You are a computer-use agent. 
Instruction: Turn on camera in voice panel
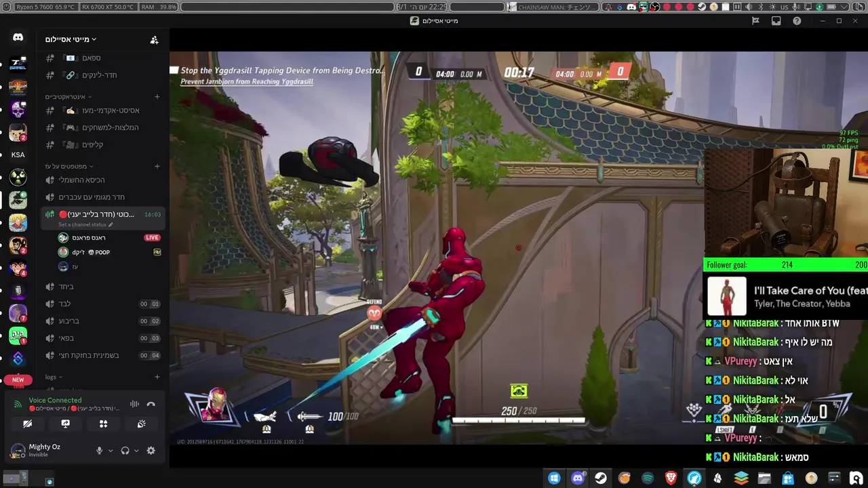click(27, 424)
